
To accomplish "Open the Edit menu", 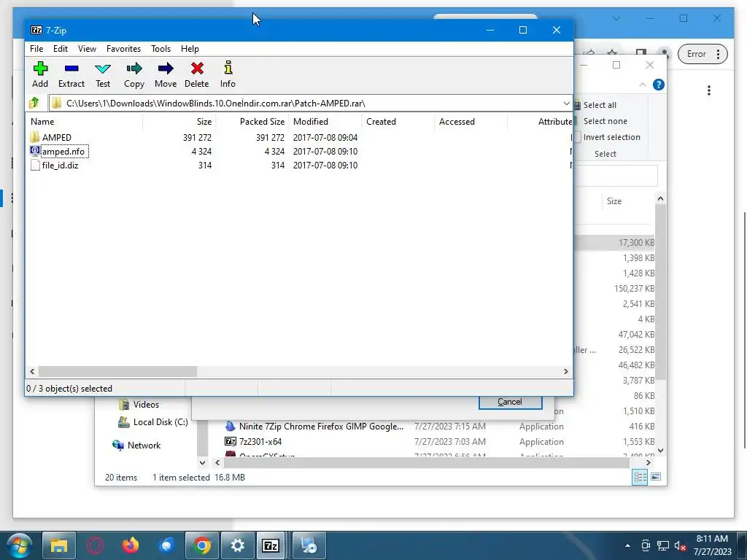I will [60, 49].
